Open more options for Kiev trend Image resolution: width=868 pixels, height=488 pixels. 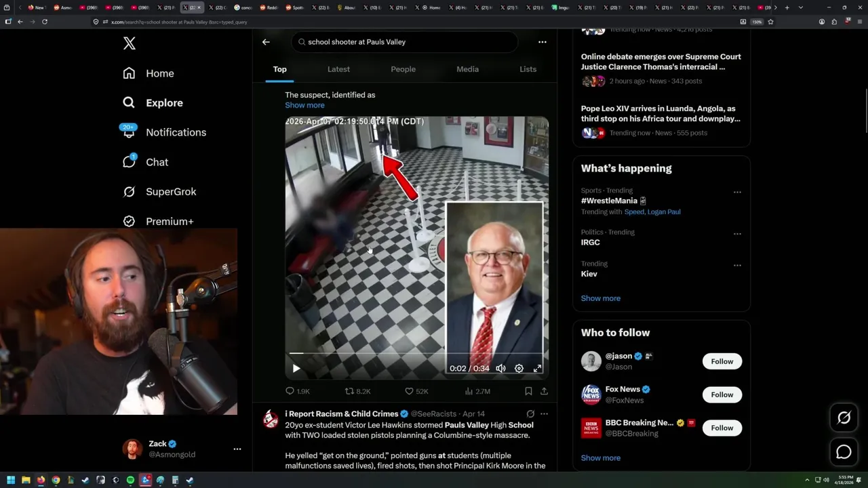coord(737,265)
